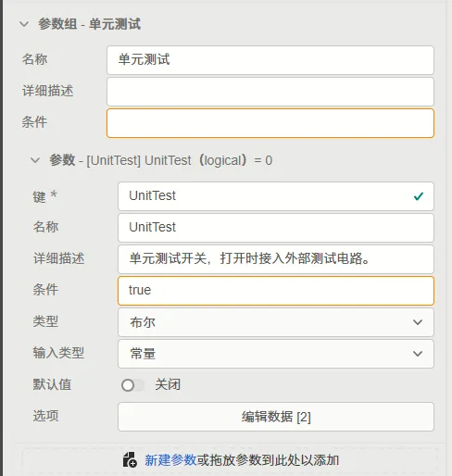
Task: Click the group 条件 empty field
Action: click(x=270, y=123)
